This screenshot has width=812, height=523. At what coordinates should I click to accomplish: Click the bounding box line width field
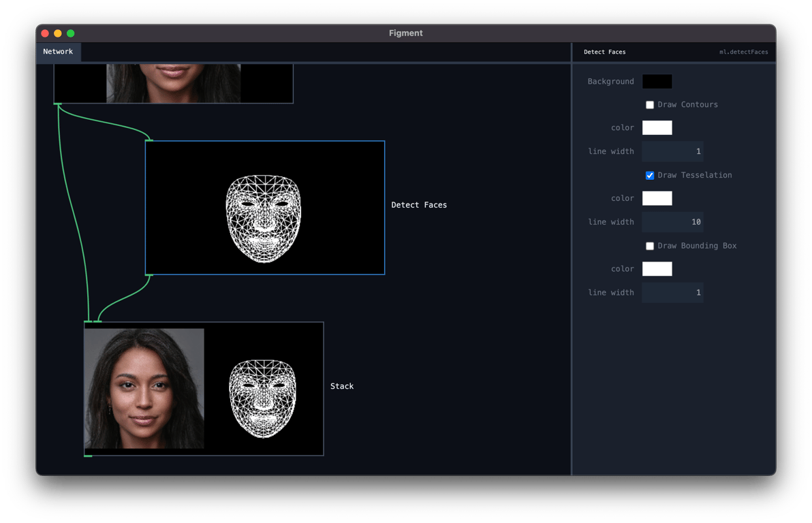[x=672, y=292]
